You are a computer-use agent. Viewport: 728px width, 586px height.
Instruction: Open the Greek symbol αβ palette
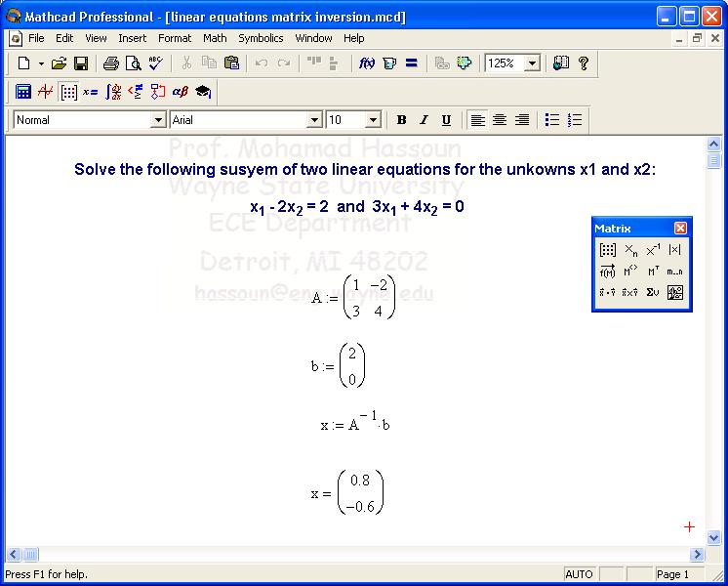tap(181, 92)
